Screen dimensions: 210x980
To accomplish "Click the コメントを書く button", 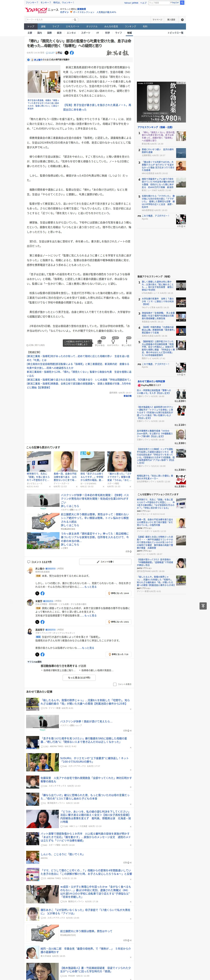I will click(105, 562).
